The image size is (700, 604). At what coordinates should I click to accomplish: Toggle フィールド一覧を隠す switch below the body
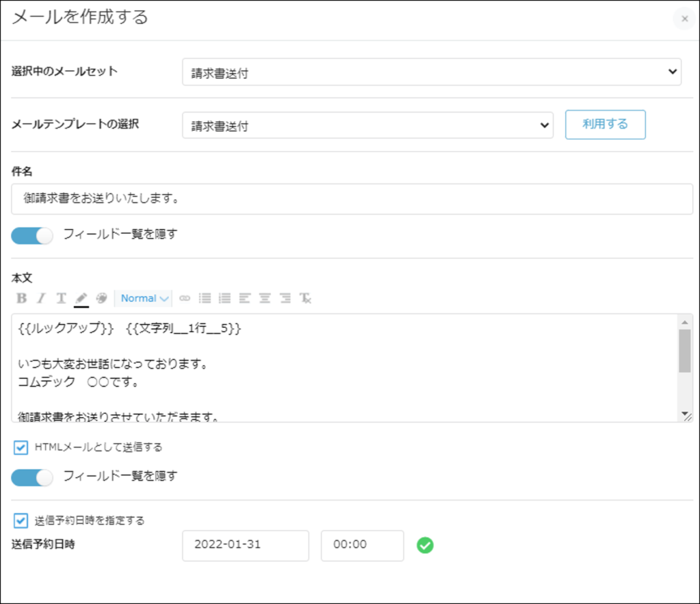[x=32, y=477]
